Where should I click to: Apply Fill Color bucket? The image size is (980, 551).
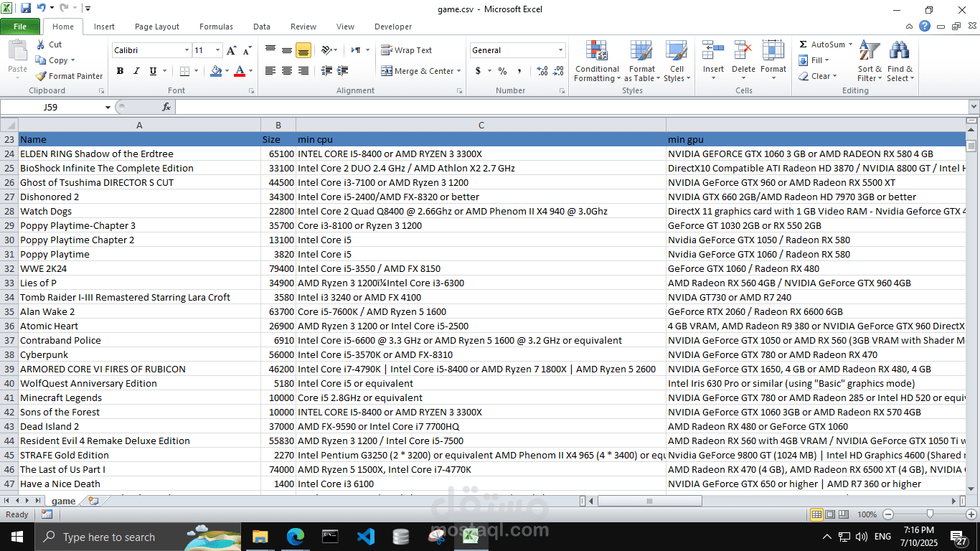pos(216,71)
